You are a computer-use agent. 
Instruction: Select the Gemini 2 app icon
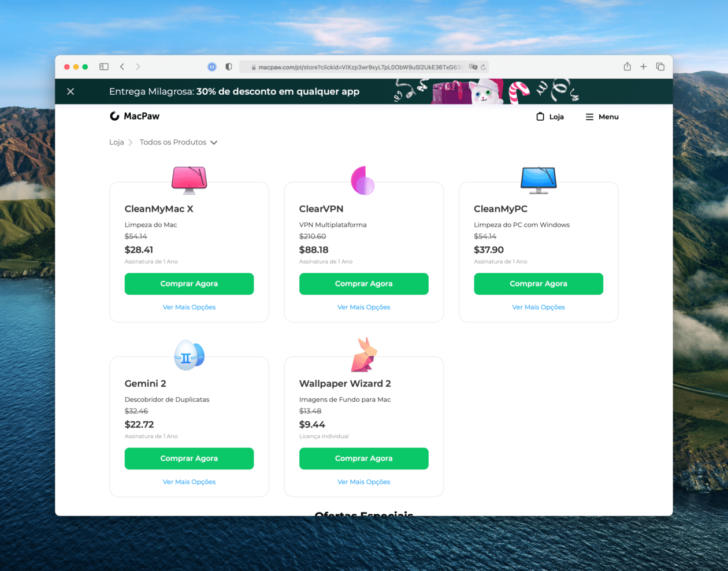coord(189,355)
